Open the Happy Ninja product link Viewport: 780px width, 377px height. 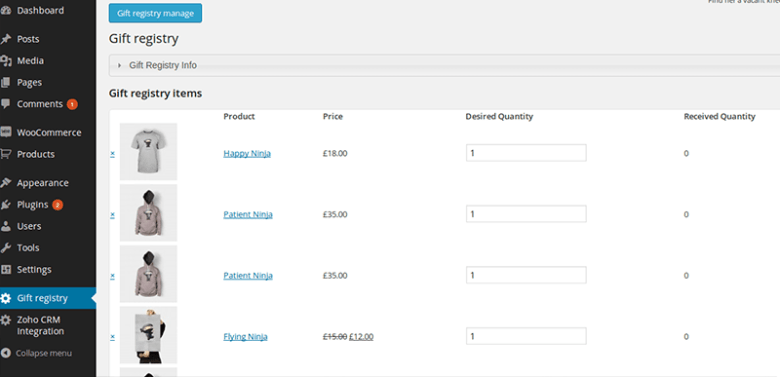(x=247, y=154)
